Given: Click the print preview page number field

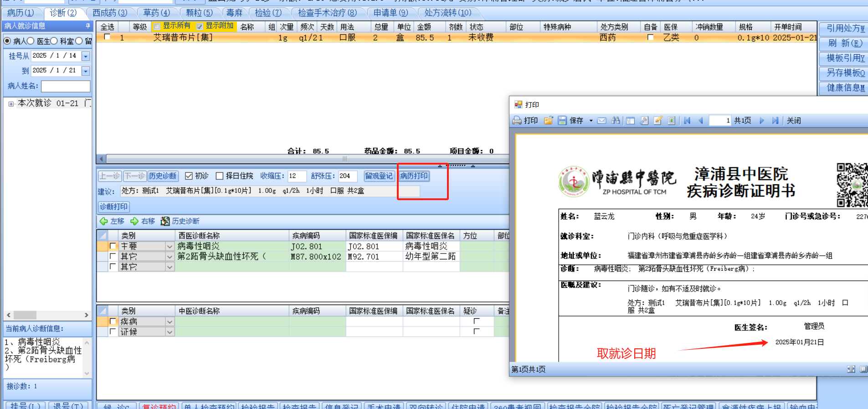Looking at the screenshot, I should click(x=720, y=120).
